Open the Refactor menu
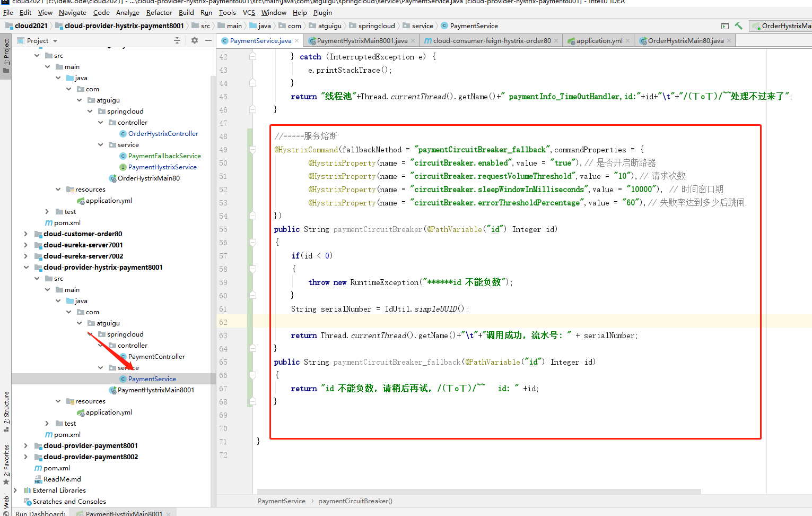 159,12
